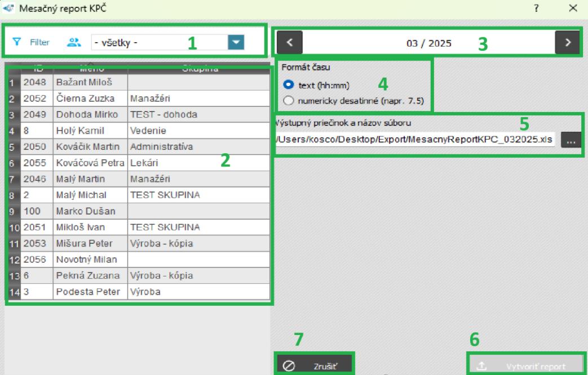The image size is (588, 375).
Task: Click the output file path field
Action: 415,139
